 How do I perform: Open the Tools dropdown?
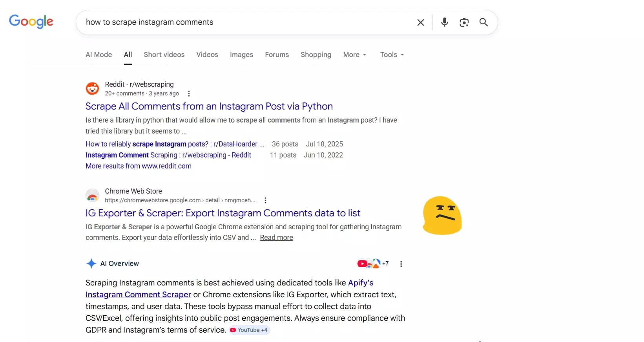click(392, 55)
